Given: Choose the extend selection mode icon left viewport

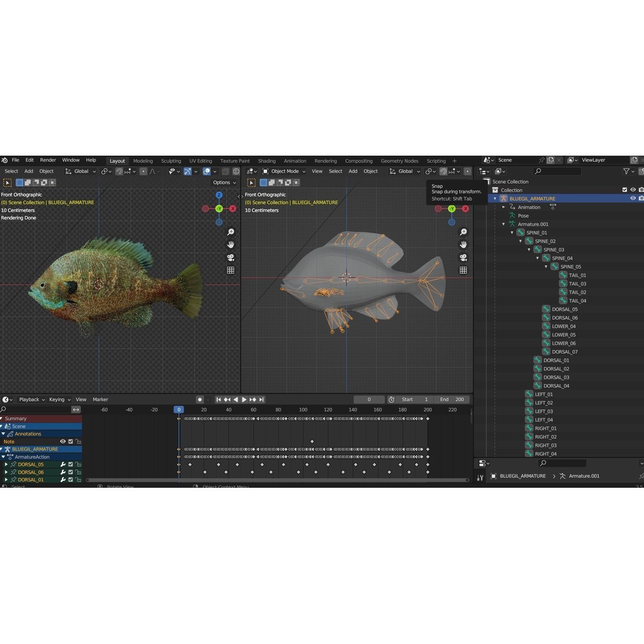Looking at the screenshot, I should (28, 183).
